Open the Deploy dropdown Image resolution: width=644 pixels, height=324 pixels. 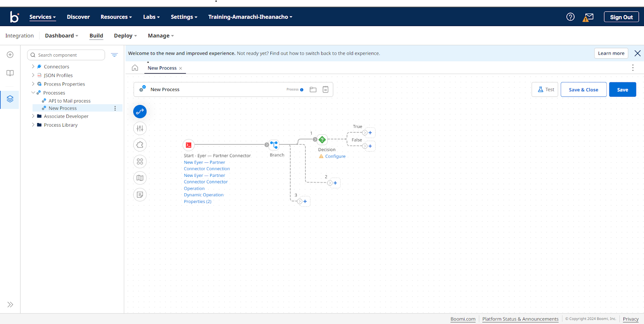click(x=126, y=36)
